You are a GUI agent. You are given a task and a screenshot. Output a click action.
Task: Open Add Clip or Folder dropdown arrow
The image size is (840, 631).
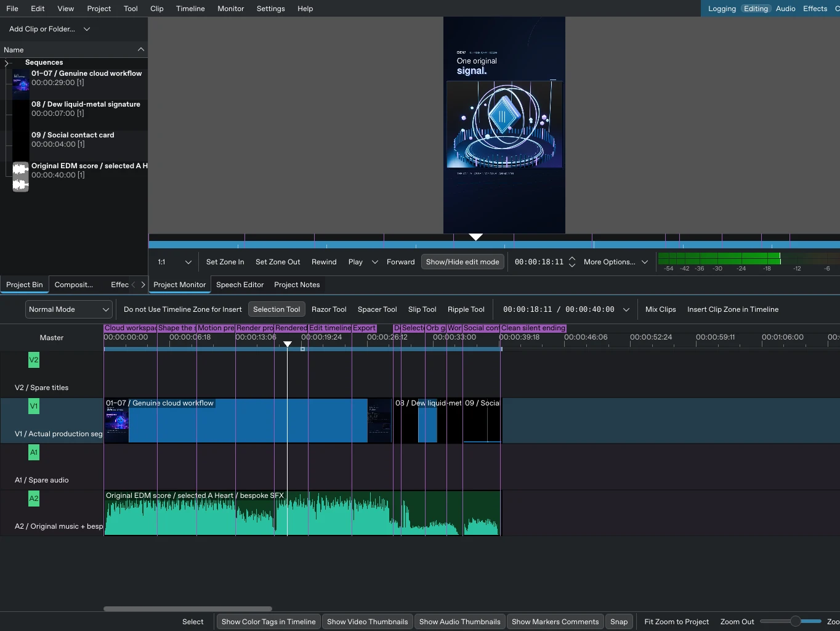[87, 29]
